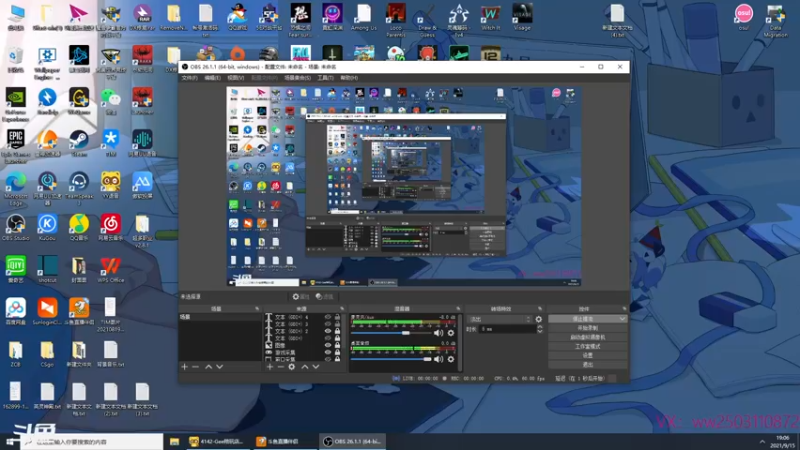This screenshot has height=450, width=800.
Task: Open the 帮助(H) menu in OBS
Action: 349,78
